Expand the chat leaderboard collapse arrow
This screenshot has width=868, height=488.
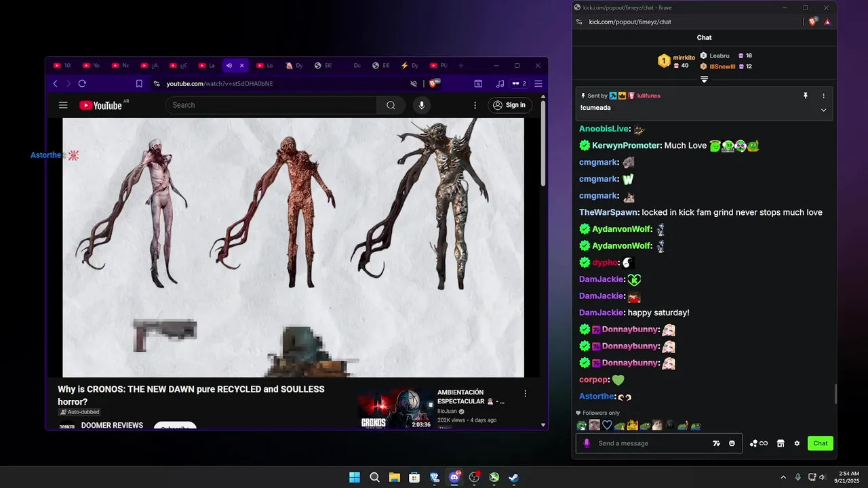(705, 79)
